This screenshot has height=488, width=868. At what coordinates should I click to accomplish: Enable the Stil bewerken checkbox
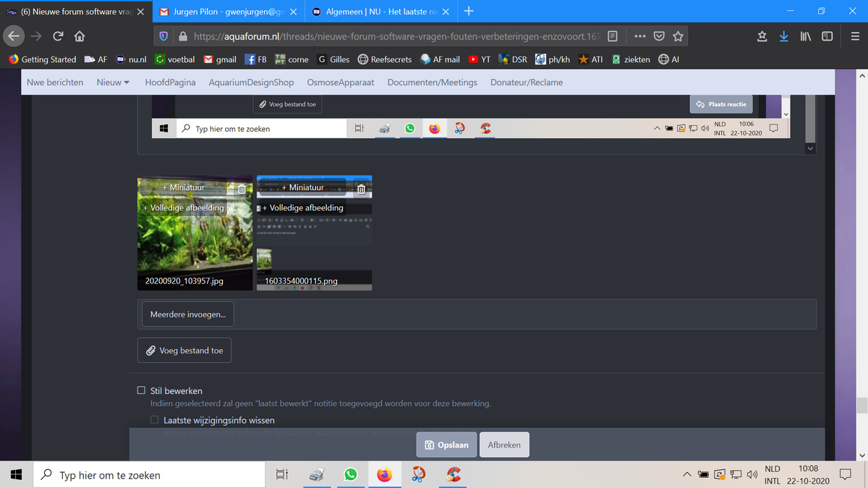141,390
